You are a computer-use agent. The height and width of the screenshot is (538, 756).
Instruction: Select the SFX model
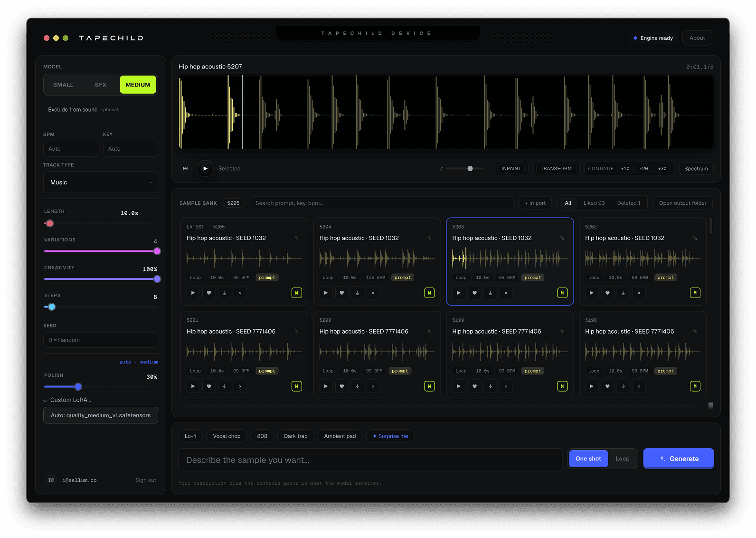click(101, 85)
